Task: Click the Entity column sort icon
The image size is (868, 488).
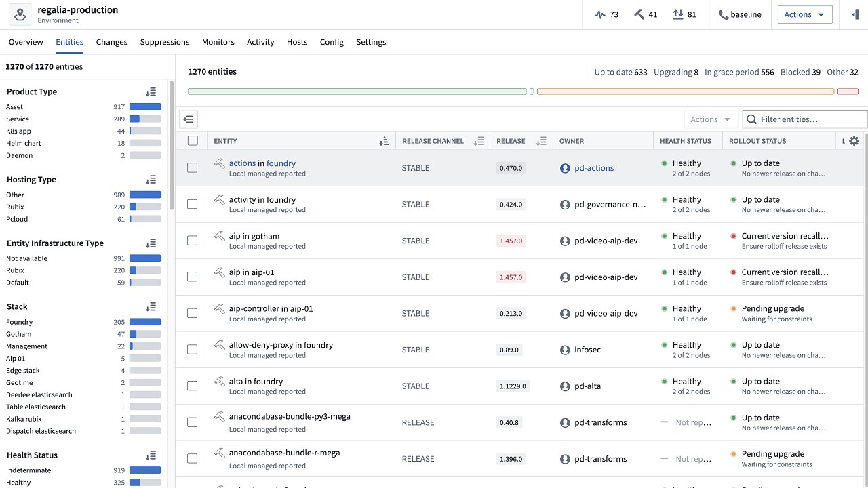Action: coord(384,141)
